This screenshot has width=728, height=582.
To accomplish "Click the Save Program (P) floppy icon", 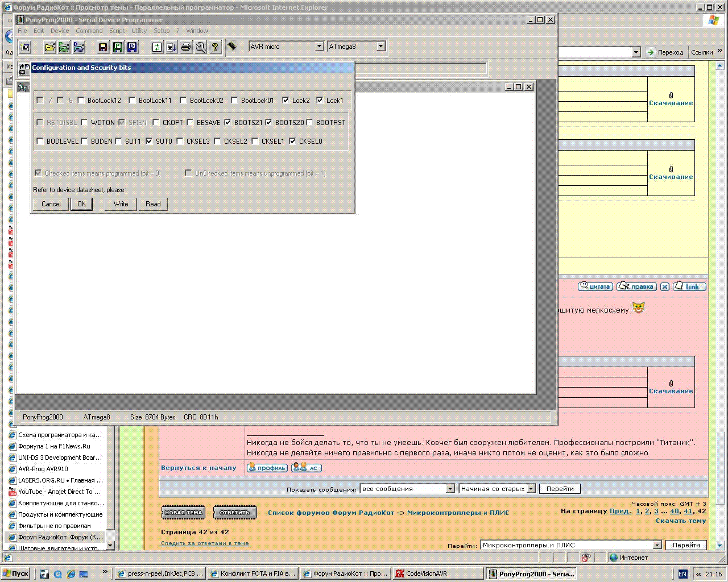I will pos(118,47).
